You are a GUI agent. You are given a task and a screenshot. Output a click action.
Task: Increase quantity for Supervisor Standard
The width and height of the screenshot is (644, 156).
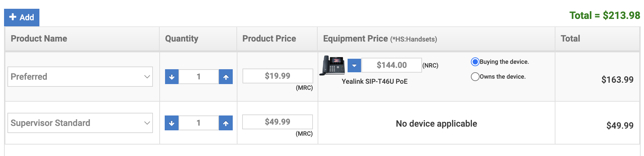tap(226, 123)
